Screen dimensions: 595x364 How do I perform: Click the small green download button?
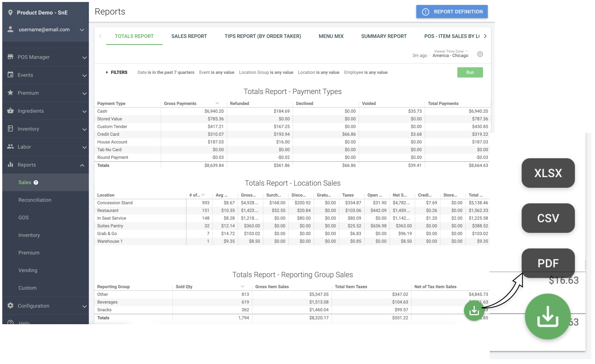474,311
